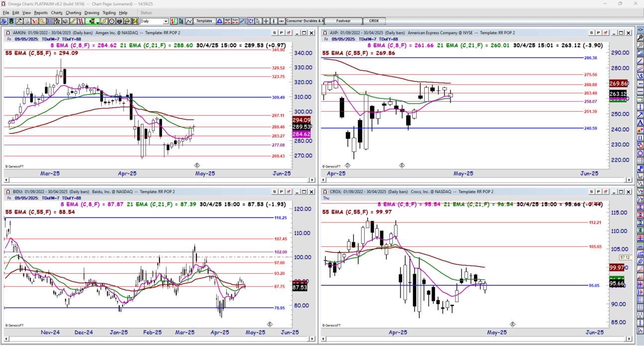
Task: Open the Consumer Durables sector dropdown button
Action: (x=305, y=21)
